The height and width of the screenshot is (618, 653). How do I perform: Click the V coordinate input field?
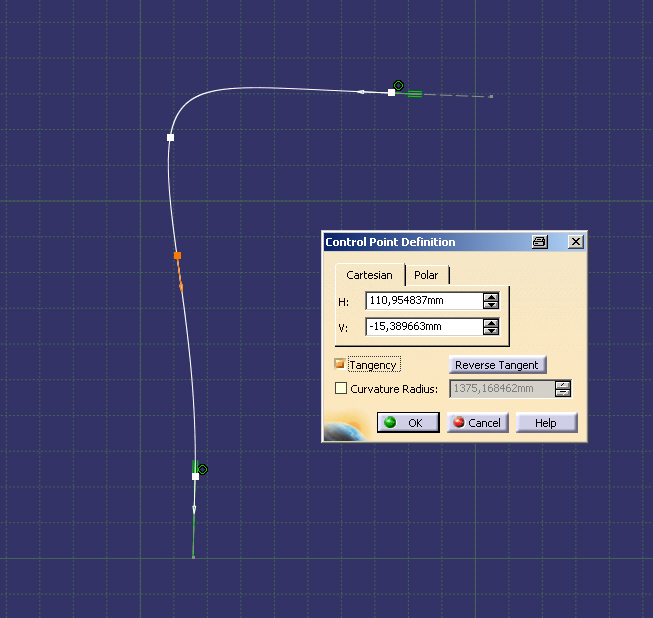[x=424, y=326]
